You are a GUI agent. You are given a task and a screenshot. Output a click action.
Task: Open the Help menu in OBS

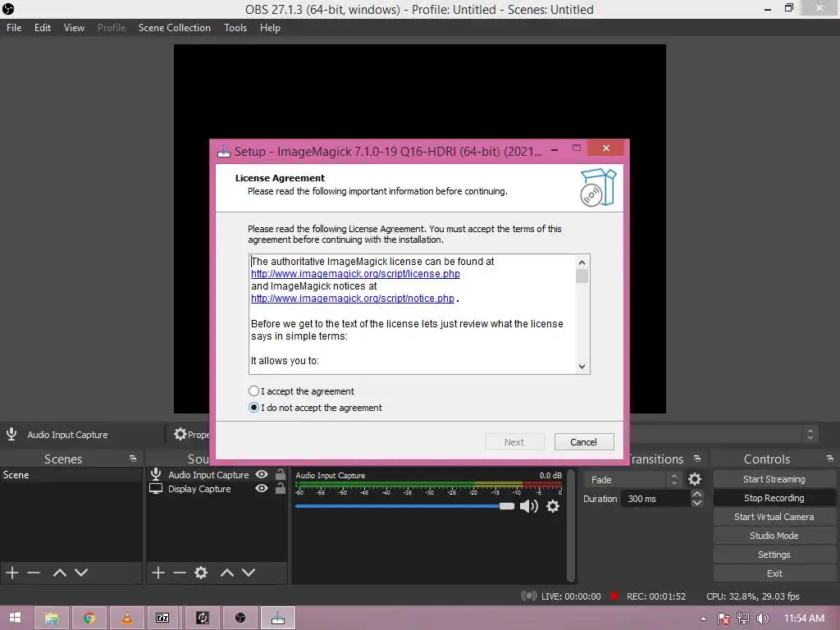(270, 28)
